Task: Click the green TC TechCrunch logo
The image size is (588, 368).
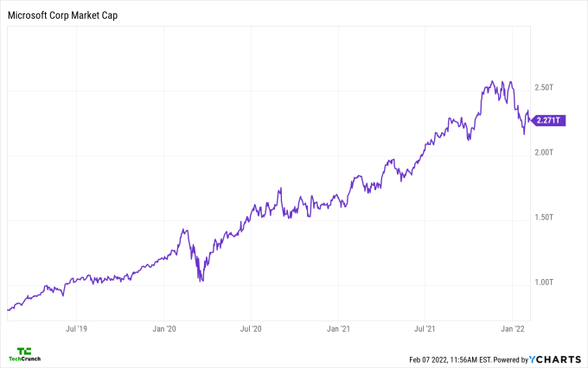Action: (x=25, y=351)
